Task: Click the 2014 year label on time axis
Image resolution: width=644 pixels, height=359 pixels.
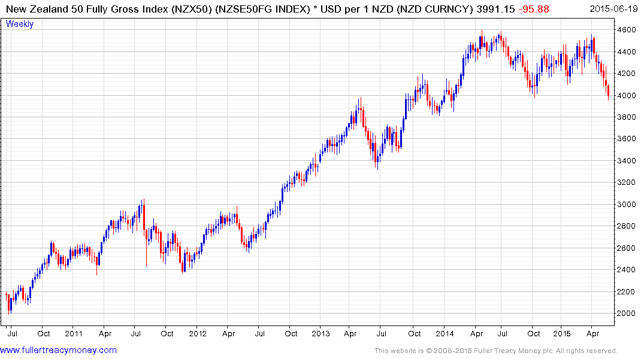Action: 445,333
